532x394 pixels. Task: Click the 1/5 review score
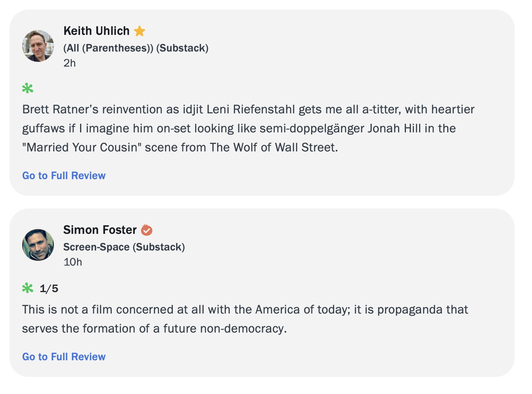[49, 289]
